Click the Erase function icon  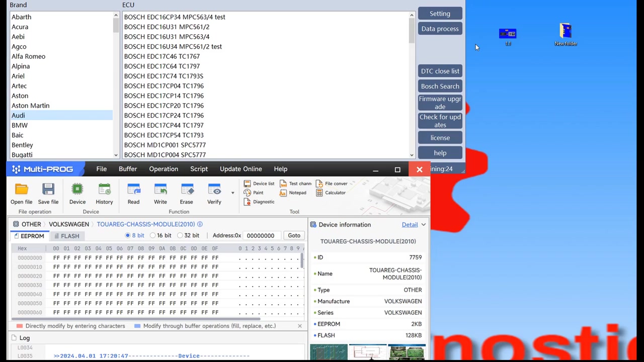click(x=187, y=190)
